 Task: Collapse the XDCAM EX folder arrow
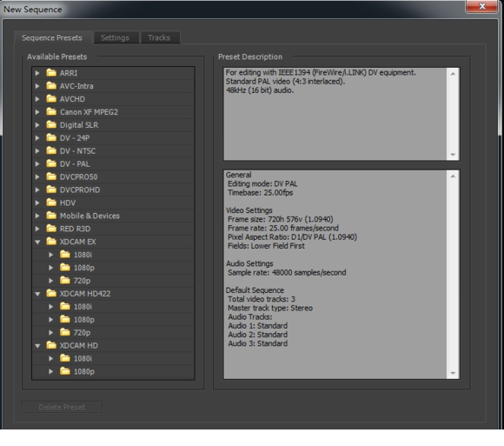tap(37, 242)
